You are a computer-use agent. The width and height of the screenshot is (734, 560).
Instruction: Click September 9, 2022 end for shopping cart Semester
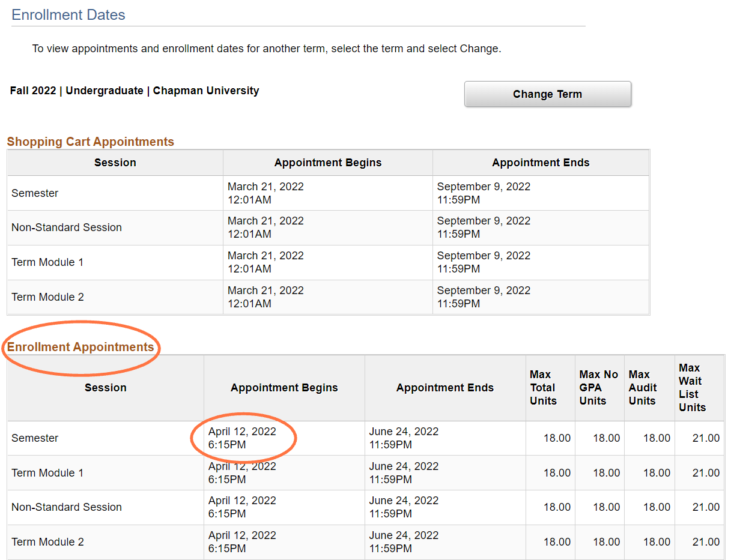tap(484, 193)
